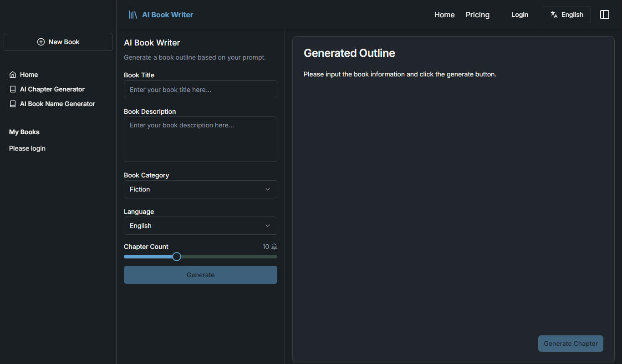622x364 pixels.
Task: Open Home text in left sidebar
Action: point(29,75)
